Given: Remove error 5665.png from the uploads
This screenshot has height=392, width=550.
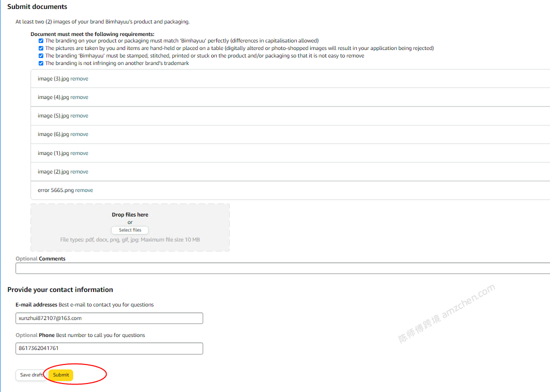Looking at the screenshot, I should click(x=84, y=190).
